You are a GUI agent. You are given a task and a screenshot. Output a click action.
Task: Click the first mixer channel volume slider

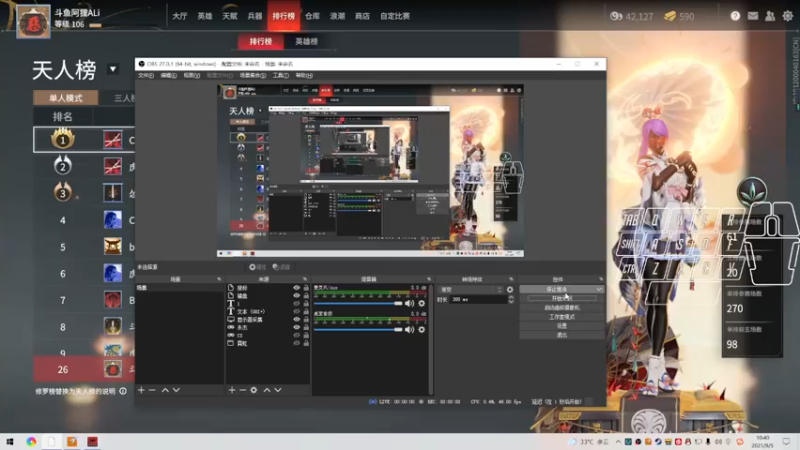pos(358,303)
